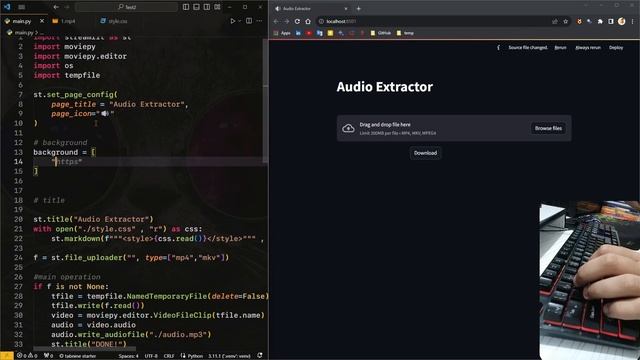Toggle secondary sidebar layout icon
Screen dimensions: 640x360
coord(207,7)
